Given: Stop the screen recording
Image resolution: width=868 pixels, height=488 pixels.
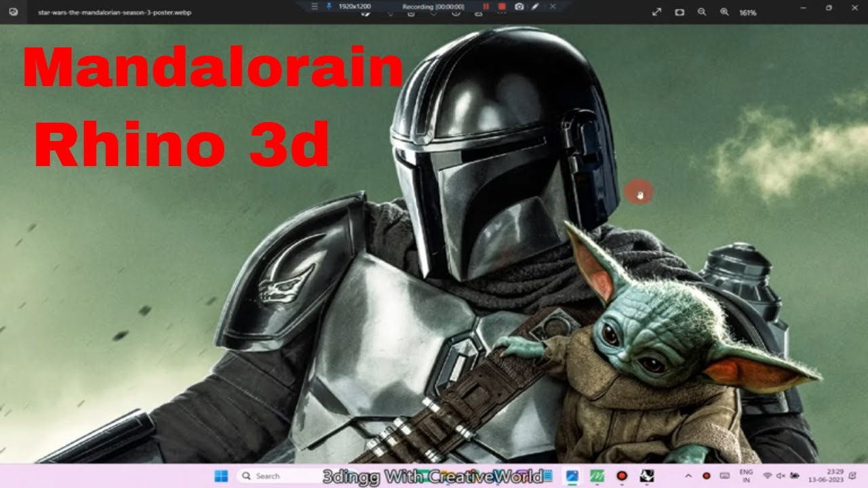Looking at the screenshot, I should (502, 6).
